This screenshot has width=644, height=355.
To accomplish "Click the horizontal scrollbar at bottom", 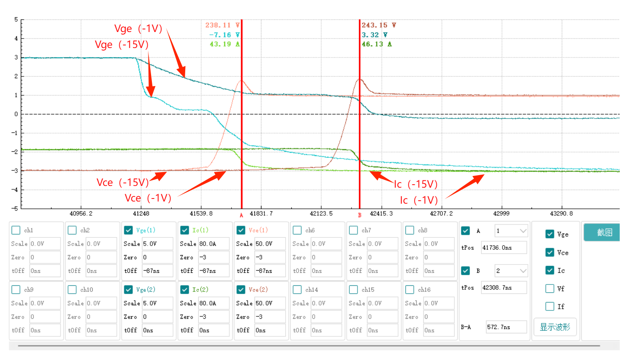I will (308, 346).
